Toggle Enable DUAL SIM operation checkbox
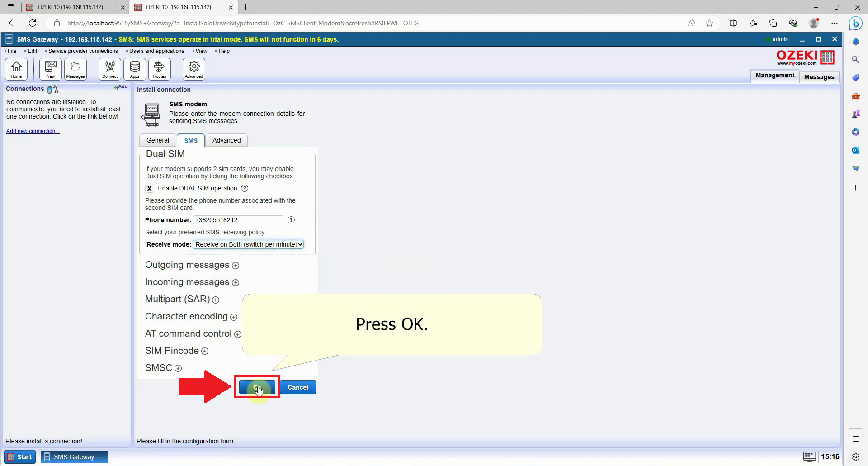This screenshot has height=466, width=868. pos(149,189)
